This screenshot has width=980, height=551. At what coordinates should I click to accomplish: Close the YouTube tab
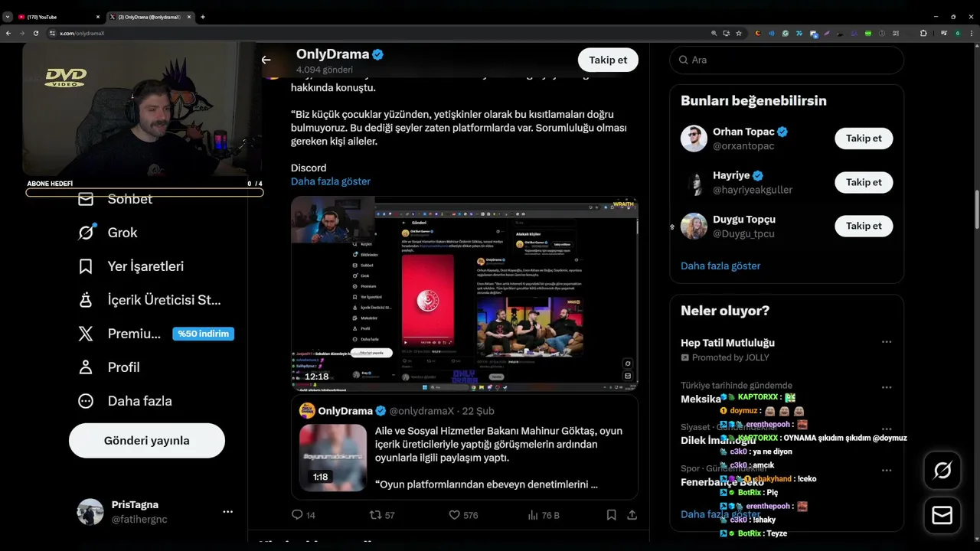pos(98,17)
